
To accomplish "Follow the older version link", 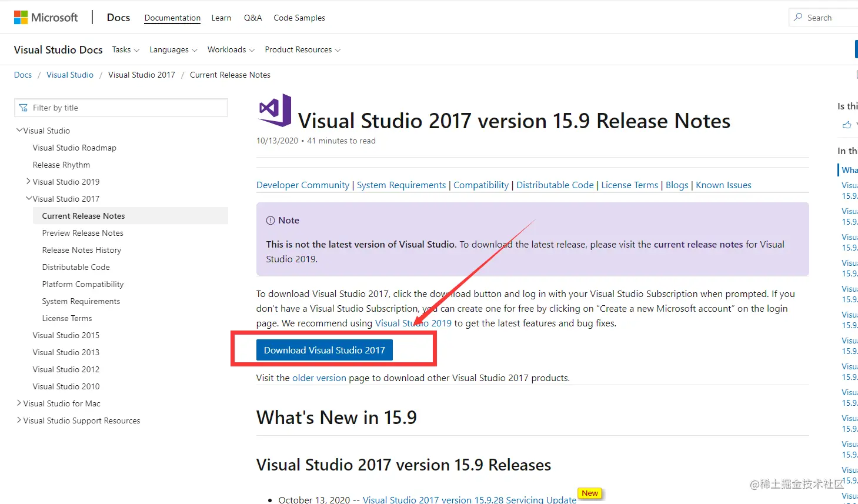I will click(x=319, y=378).
